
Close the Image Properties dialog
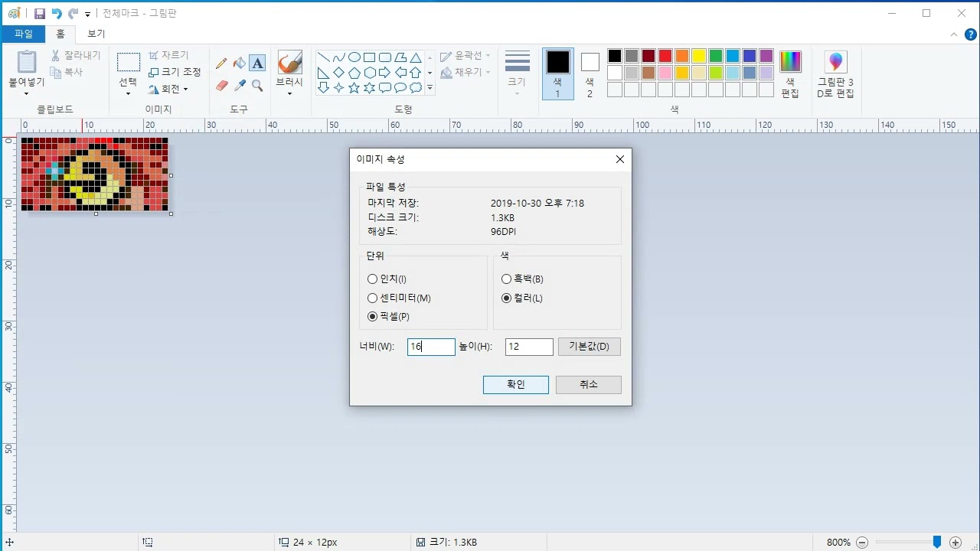pyautogui.click(x=620, y=159)
